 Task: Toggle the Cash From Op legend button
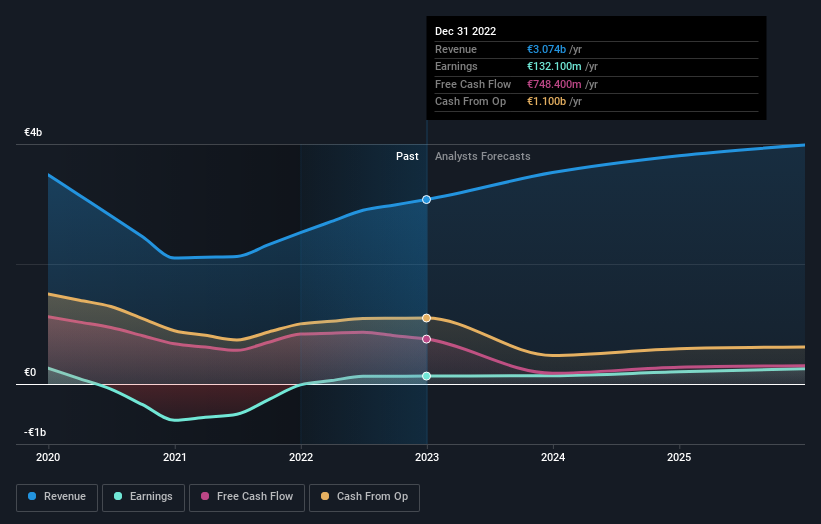click(x=364, y=497)
